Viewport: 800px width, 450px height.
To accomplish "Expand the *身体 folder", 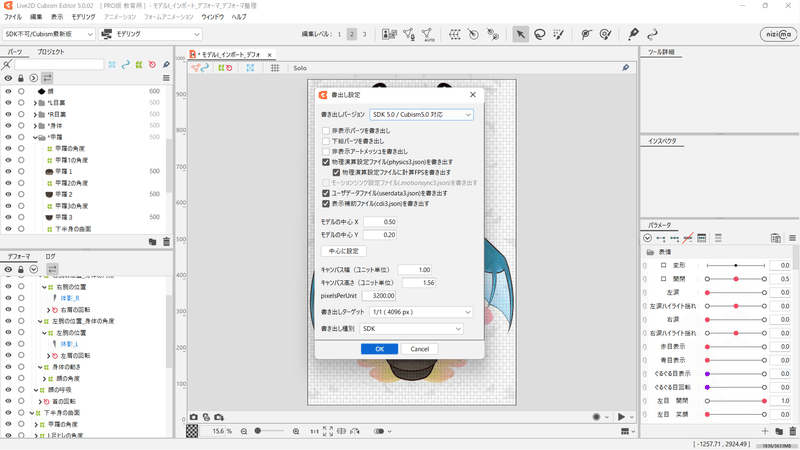I will click(35, 126).
